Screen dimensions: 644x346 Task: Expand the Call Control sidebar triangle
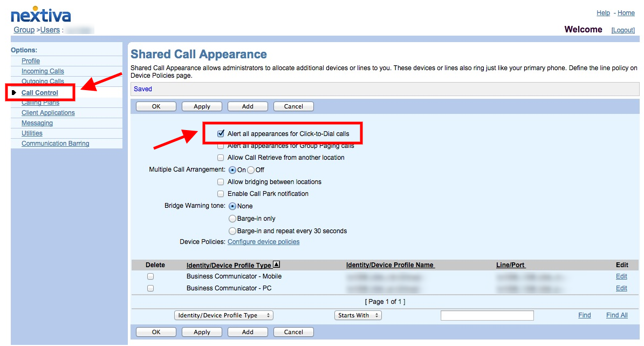[x=15, y=92]
